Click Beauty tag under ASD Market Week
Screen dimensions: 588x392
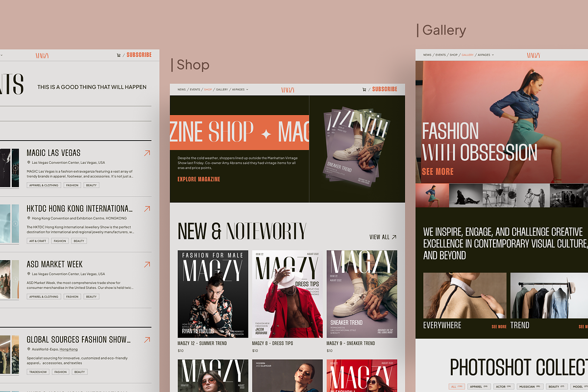pos(92,296)
